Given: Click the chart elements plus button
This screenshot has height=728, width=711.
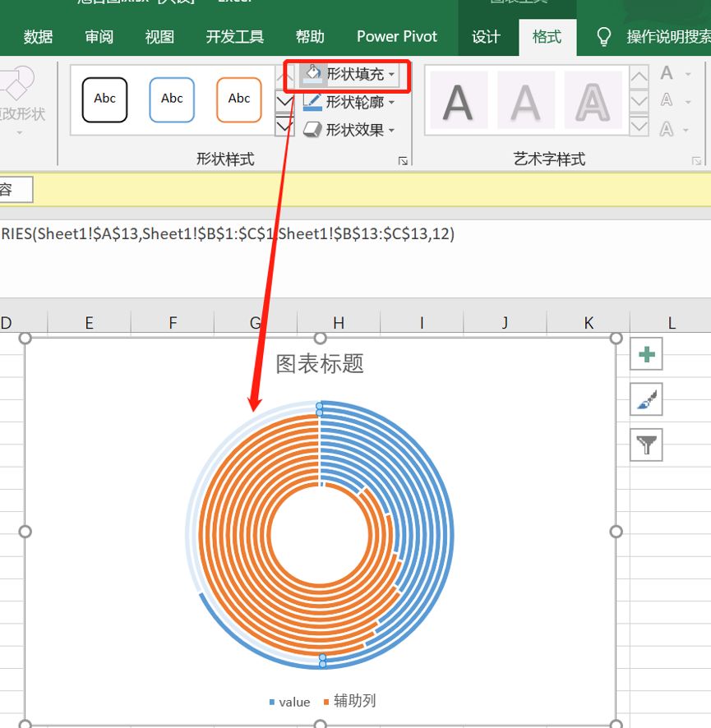Looking at the screenshot, I should (646, 354).
